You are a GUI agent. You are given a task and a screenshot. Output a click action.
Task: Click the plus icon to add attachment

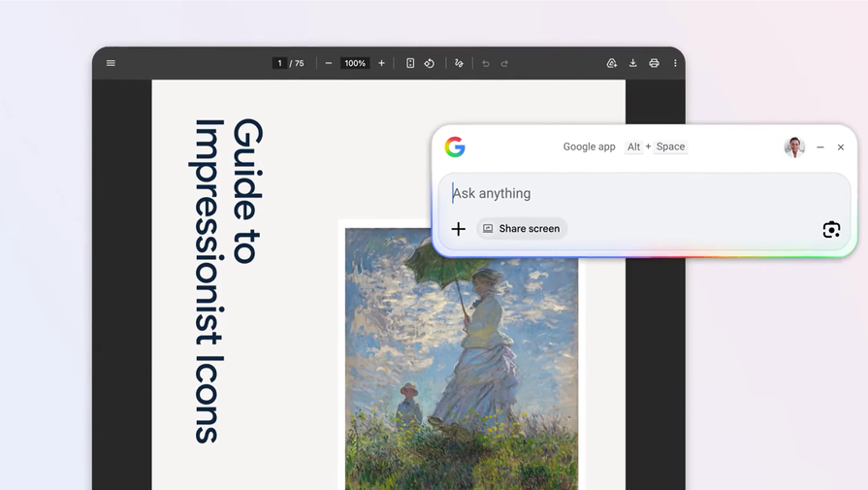coord(459,229)
